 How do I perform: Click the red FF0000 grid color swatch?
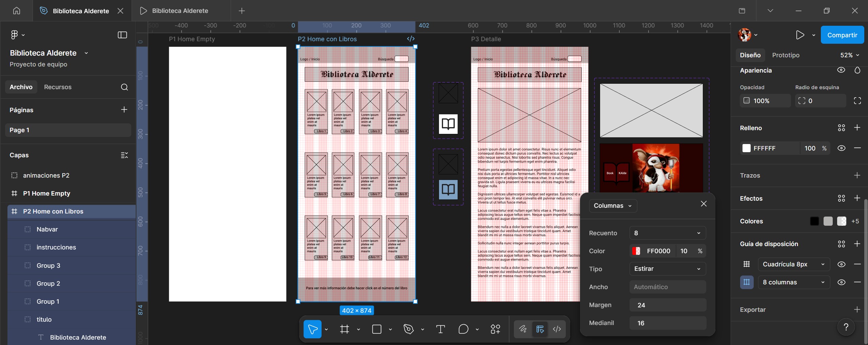[x=636, y=251]
